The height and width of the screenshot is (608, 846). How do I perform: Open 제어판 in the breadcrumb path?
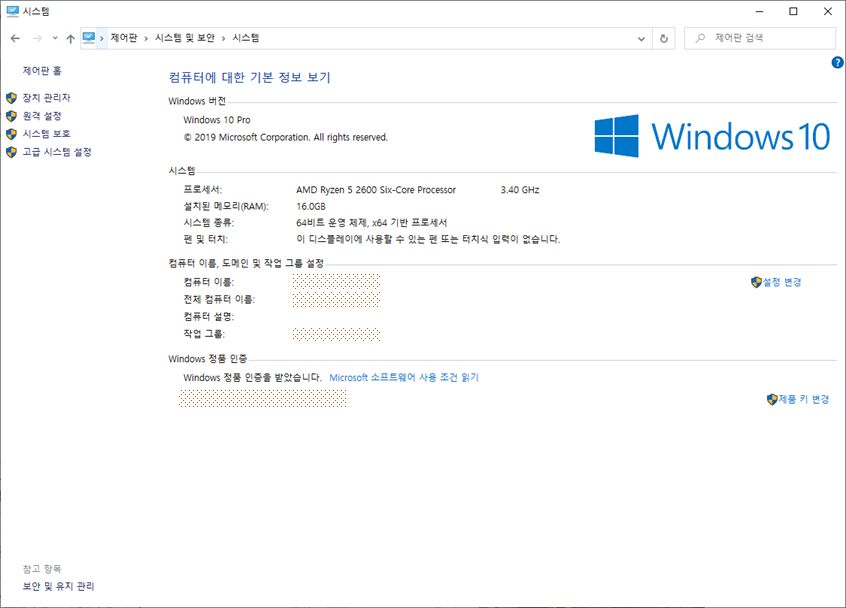tap(124, 38)
